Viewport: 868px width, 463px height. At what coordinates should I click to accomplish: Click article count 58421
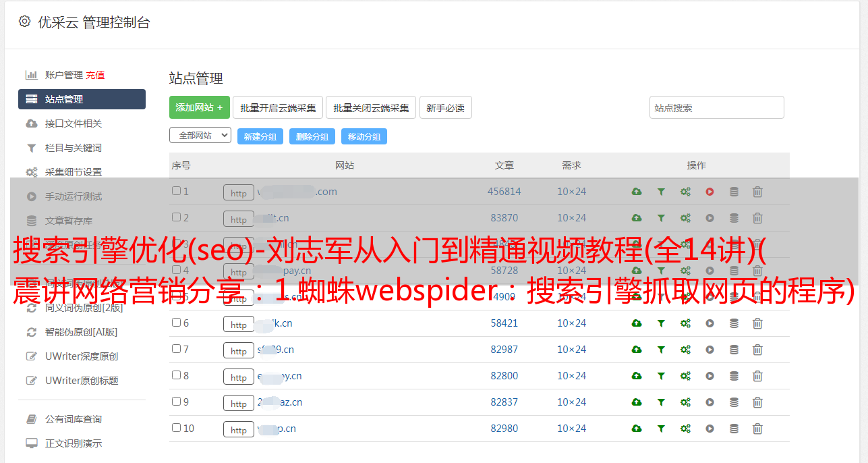click(x=504, y=323)
